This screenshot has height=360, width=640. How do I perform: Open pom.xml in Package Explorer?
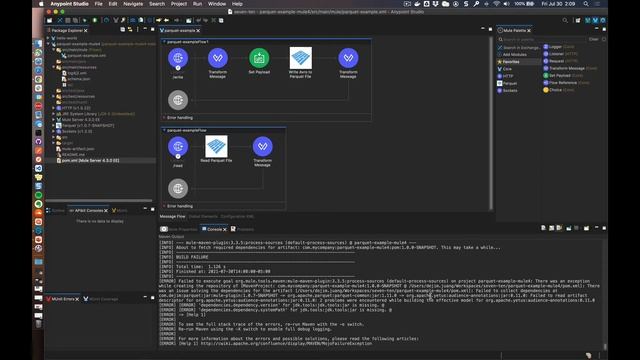[x=88, y=161]
